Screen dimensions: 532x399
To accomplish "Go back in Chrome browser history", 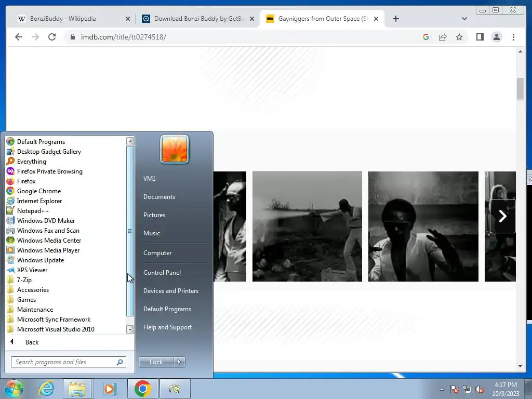I will [19, 37].
